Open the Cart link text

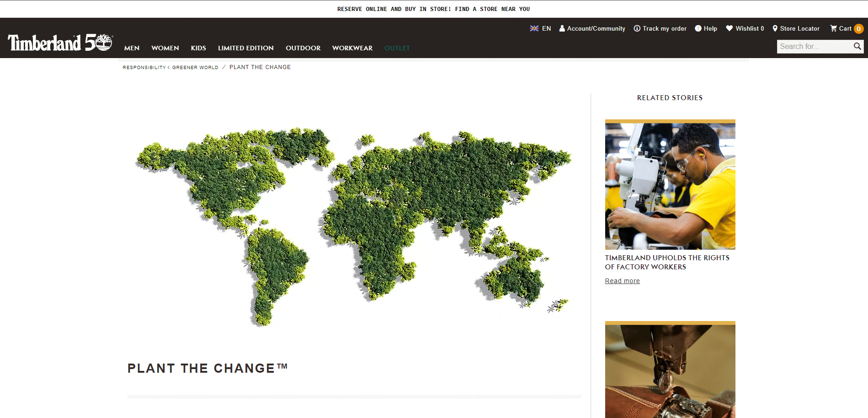click(x=845, y=28)
